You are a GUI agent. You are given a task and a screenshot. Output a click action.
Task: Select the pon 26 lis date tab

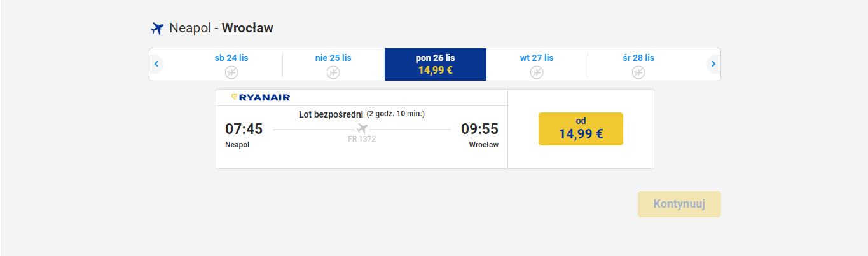pos(436,64)
